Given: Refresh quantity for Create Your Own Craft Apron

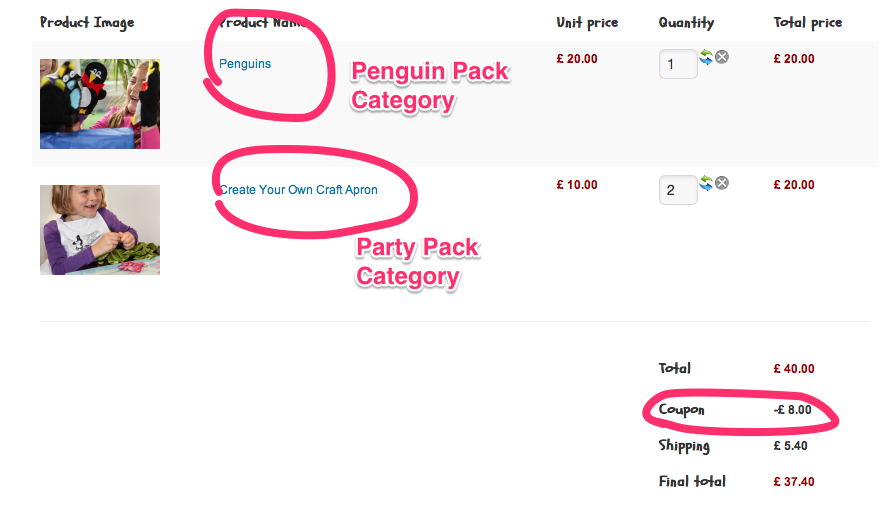Looking at the screenshot, I should (x=706, y=183).
